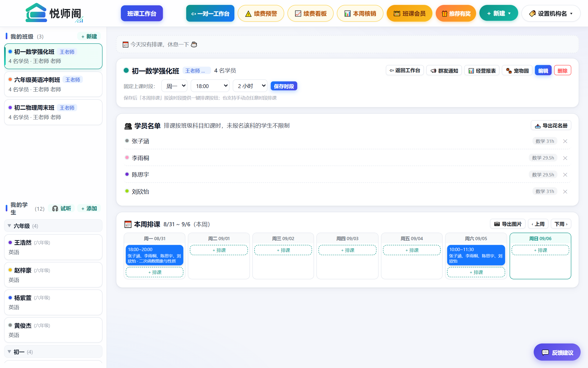Click 试听 headphone button
The width and height of the screenshot is (588, 368).
[62, 208]
